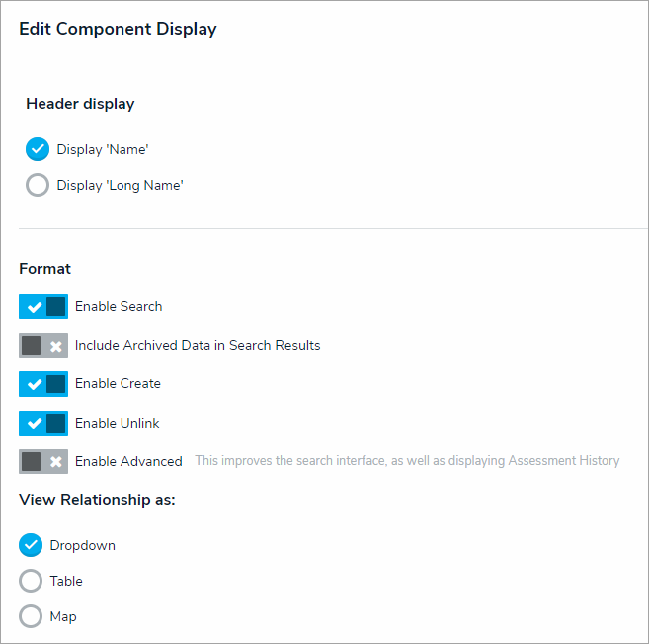Screen dimensions: 649x644
Task: Select the Table relationship view radio button
Action: (31, 581)
